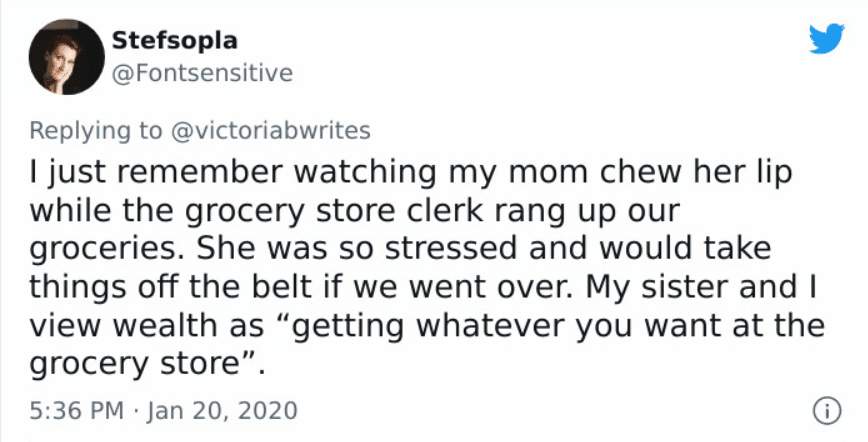Select the Jan 20, 2020 date
The width and height of the screenshot is (868, 442).
[224, 411]
